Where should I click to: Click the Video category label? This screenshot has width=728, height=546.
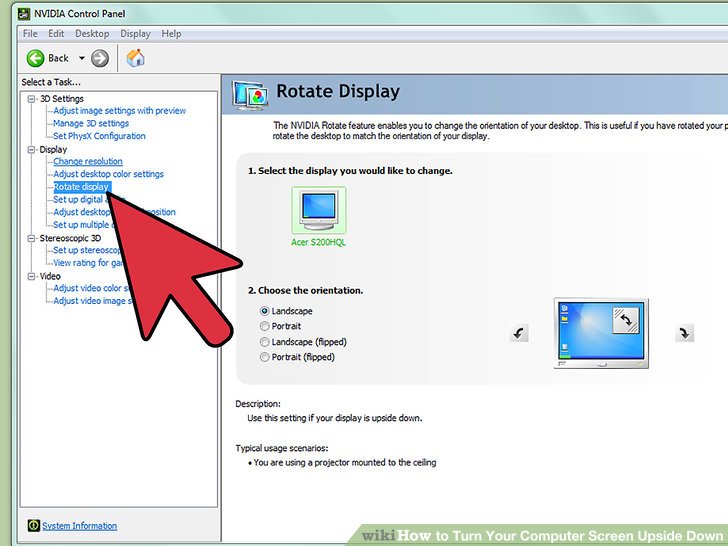point(50,276)
